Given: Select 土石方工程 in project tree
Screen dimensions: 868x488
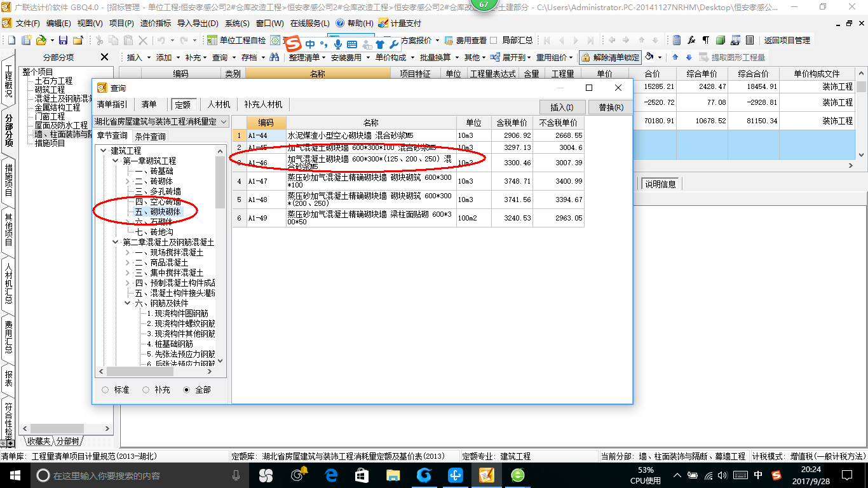Looking at the screenshot, I should click(x=53, y=81).
